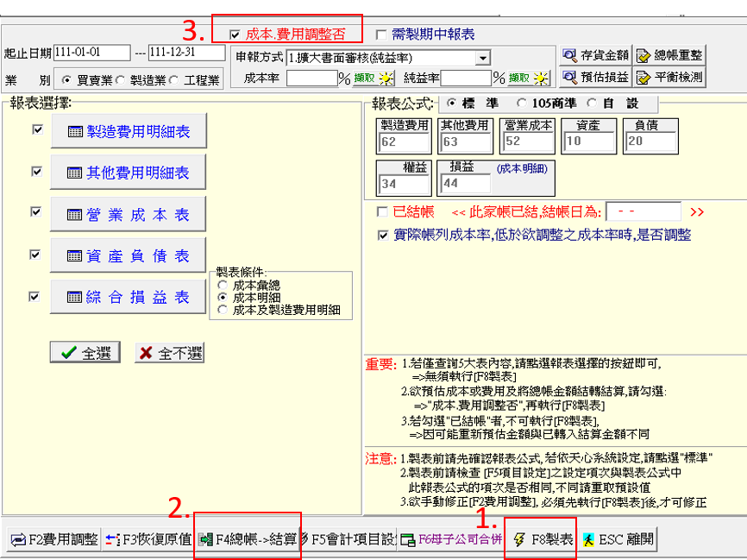This screenshot has width=747, height=560.
Task: Open the 資產負債表 report
Action: coord(129,255)
